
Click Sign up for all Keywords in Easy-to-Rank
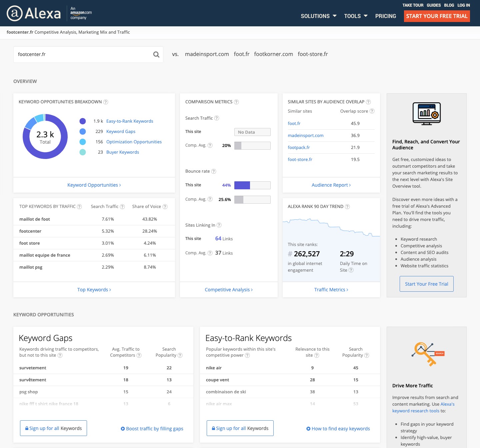pyautogui.click(x=240, y=428)
